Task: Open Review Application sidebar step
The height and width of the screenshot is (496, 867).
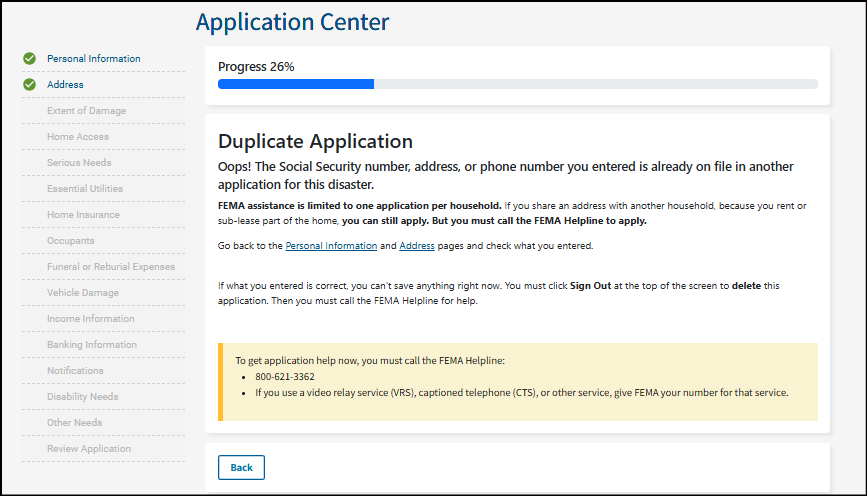Action: [88, 449]
